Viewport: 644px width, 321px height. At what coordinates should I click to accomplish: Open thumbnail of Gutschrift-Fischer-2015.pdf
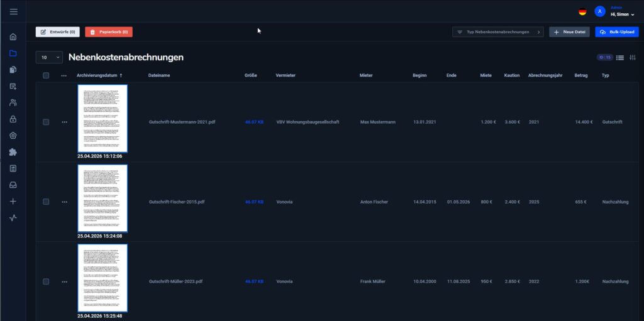(103, 199)
